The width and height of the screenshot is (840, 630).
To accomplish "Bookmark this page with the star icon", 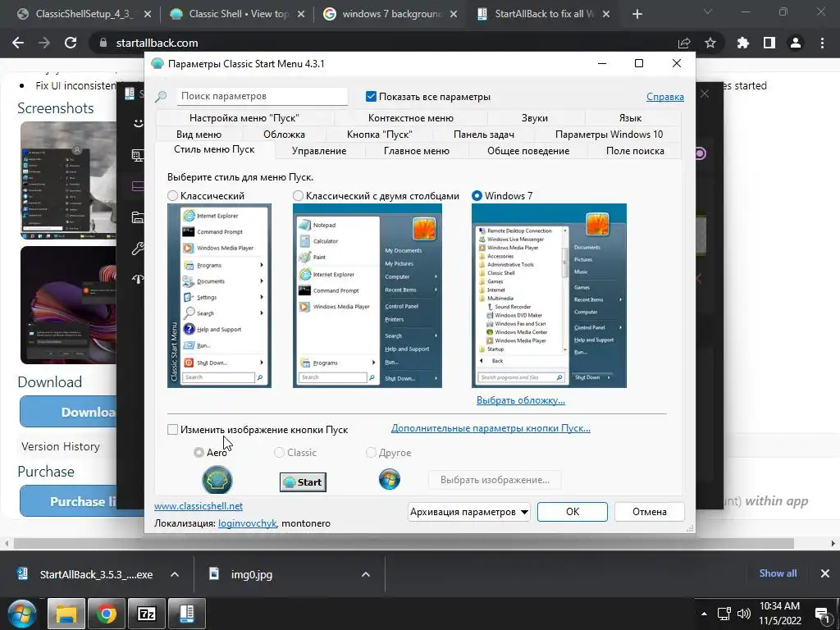I will (x=710, y=43).
